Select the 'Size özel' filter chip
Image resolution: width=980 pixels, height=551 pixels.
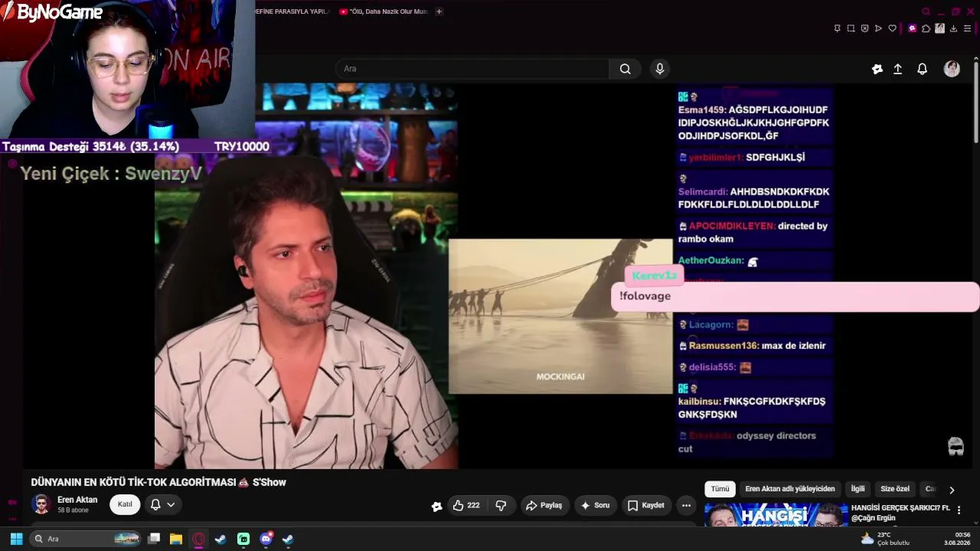(x=895, y=489)
